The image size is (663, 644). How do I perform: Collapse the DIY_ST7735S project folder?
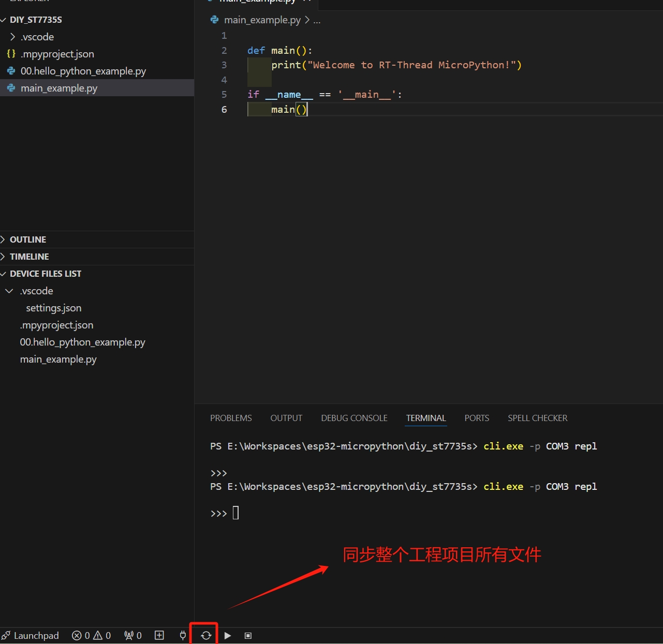click(4, 20)
